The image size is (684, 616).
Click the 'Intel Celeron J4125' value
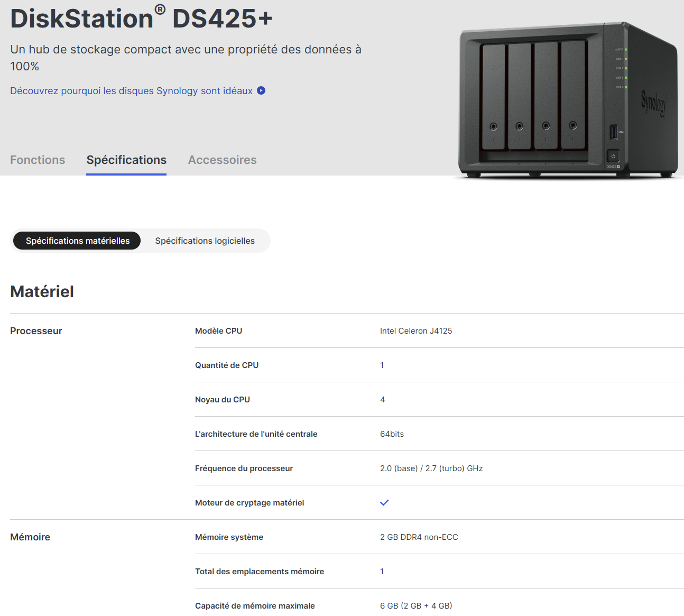(x=416, y=331)
